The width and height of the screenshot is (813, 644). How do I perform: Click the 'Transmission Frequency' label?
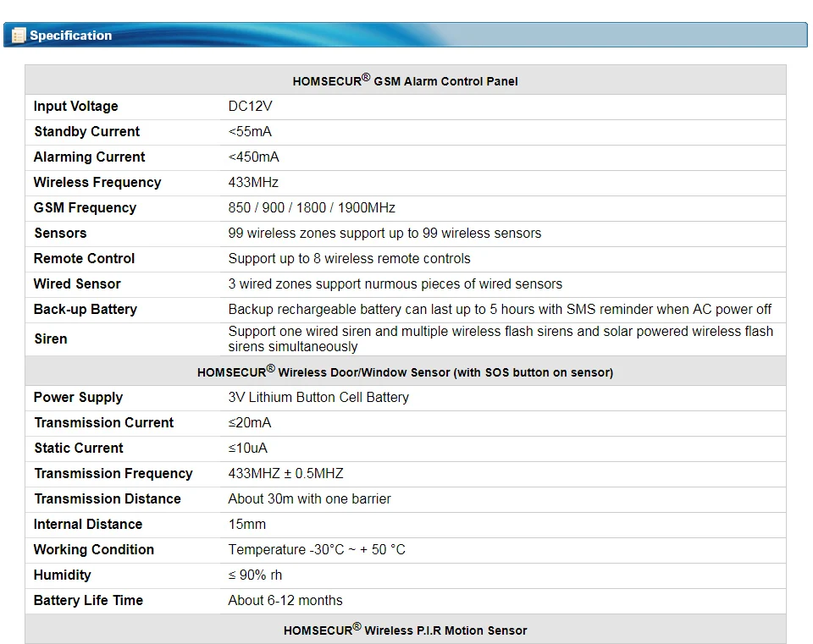click(x=113, y=474)
